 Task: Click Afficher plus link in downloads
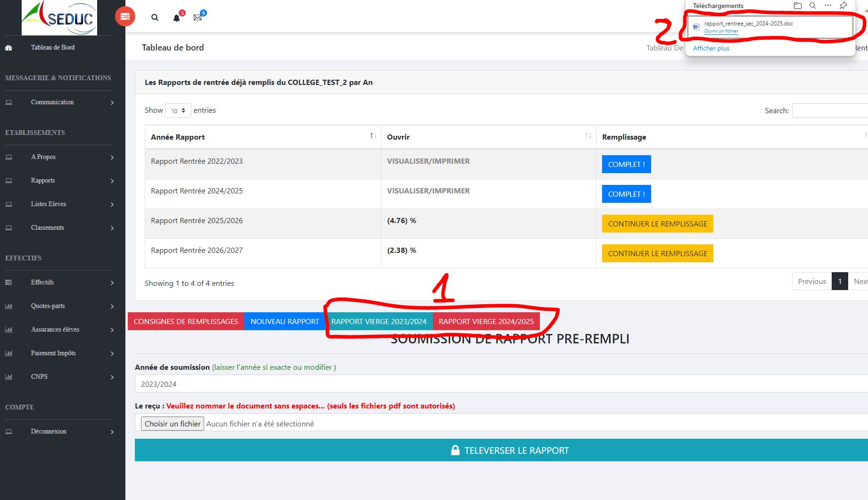pos(711,48)
